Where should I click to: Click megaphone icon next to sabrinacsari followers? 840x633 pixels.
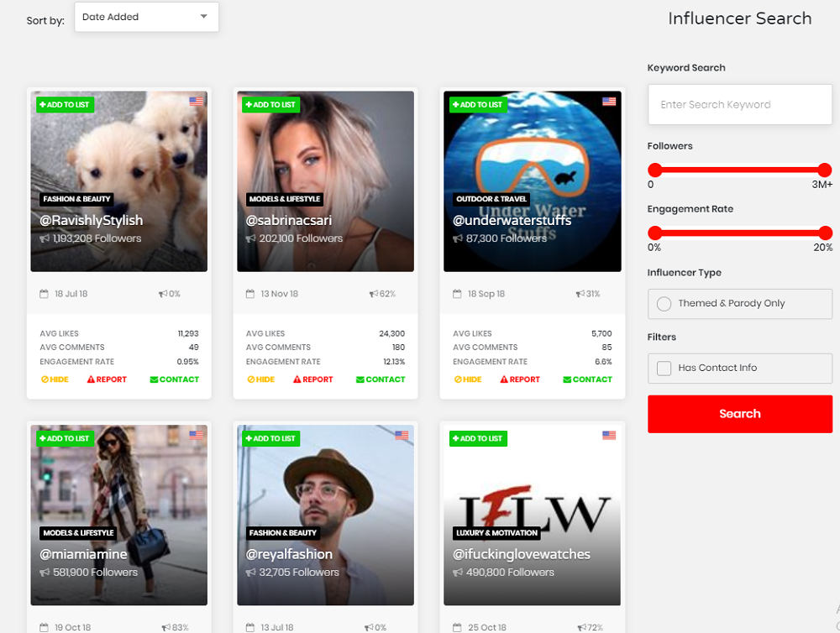[x=250, y=239]
